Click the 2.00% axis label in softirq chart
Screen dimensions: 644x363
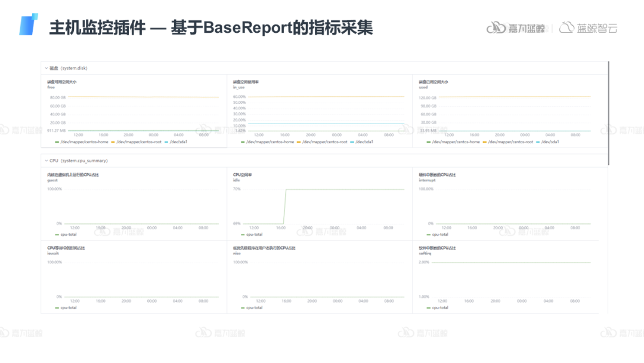pos(424,262)
